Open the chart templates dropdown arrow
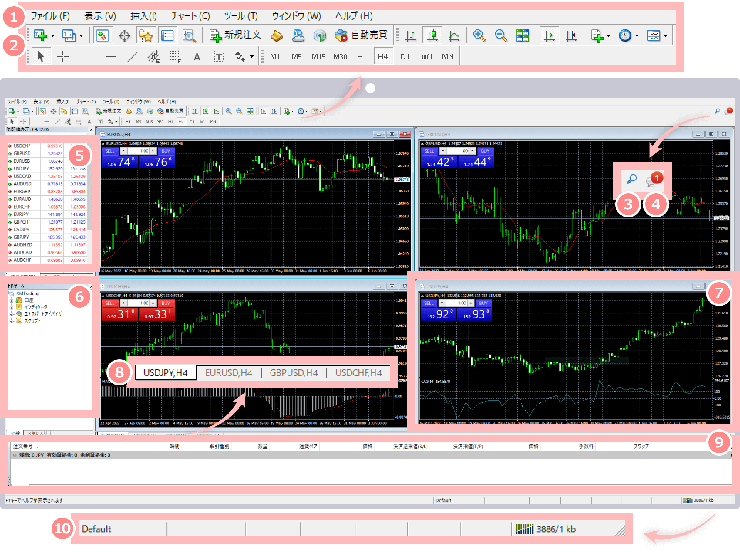This screenshot has height=560, width=740. point(666,36)
